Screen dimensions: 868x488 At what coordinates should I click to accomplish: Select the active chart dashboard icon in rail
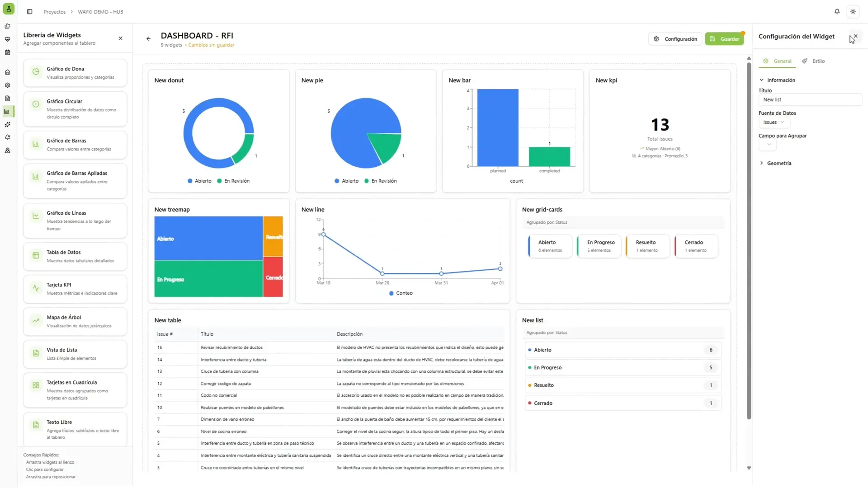click(7, 112)
